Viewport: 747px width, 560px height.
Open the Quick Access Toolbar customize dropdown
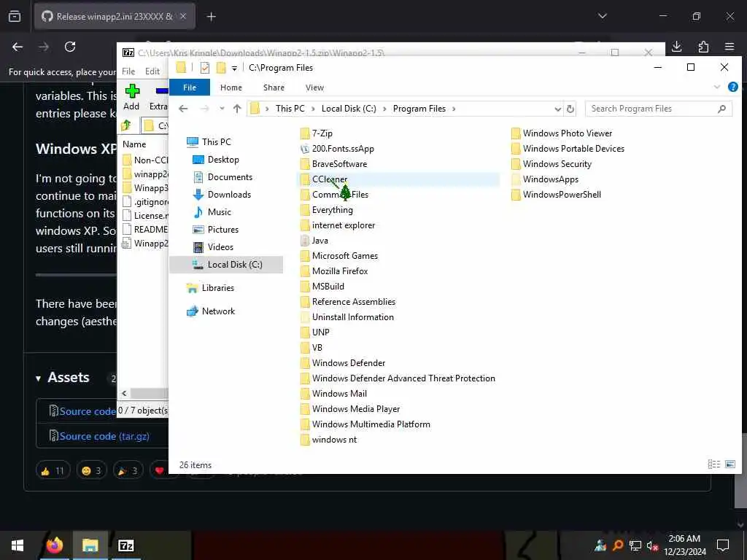(x=234, y=68)
